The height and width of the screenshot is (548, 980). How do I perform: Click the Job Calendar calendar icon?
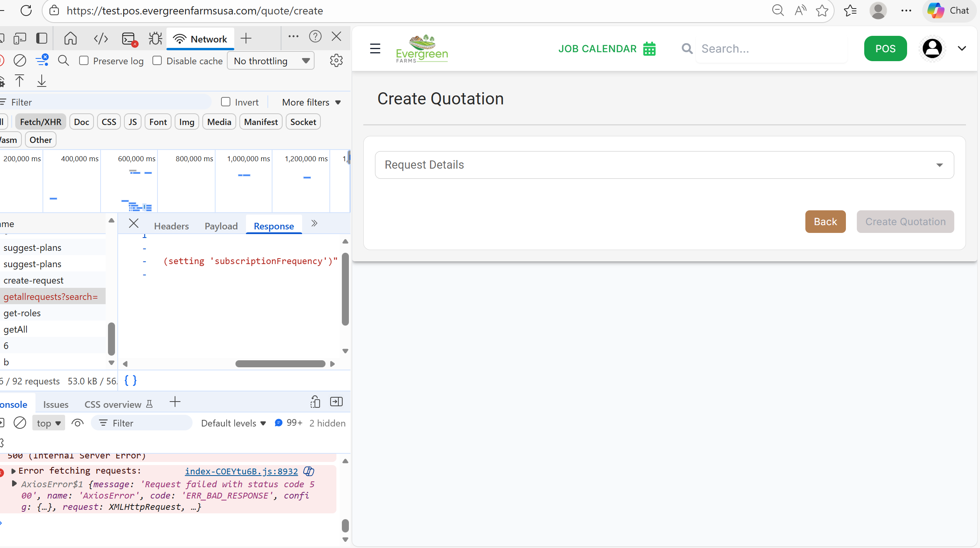[x=649, y=49]
